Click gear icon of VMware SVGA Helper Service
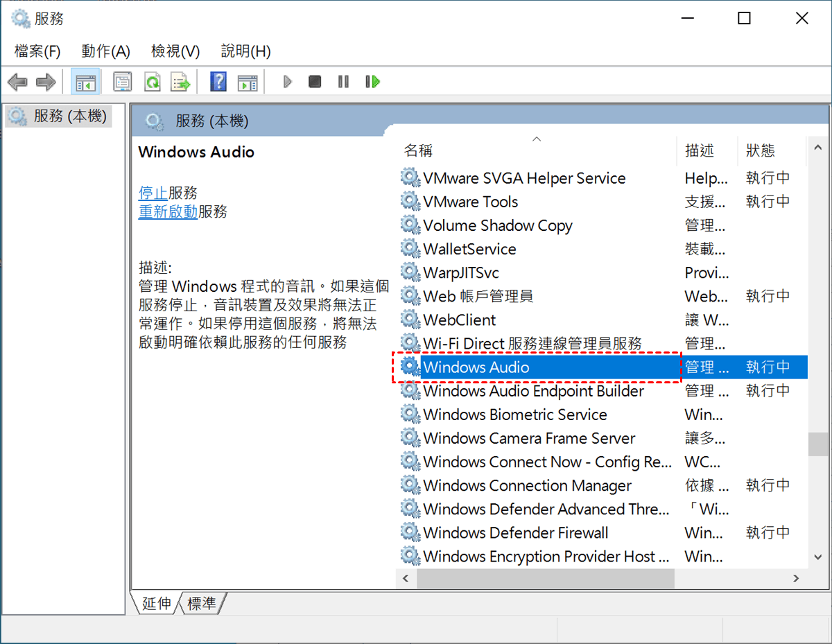832x644 pixels. (410, 178)
